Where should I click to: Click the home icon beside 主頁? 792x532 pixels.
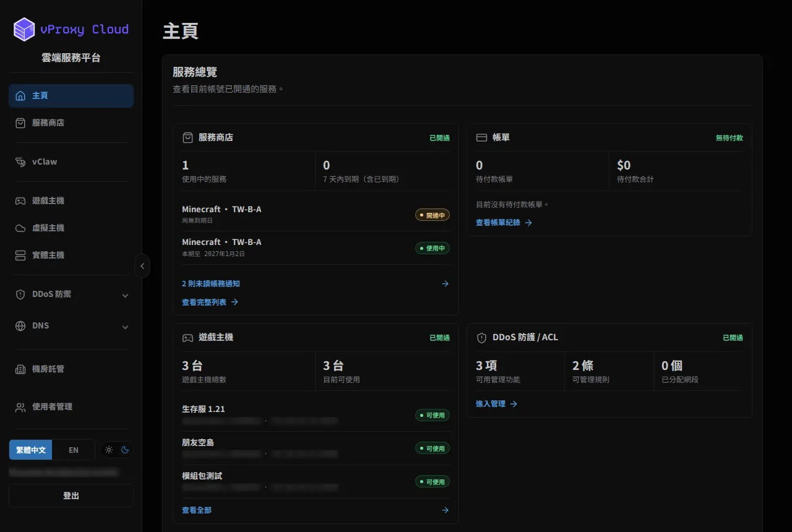click(x=20, y=96)
